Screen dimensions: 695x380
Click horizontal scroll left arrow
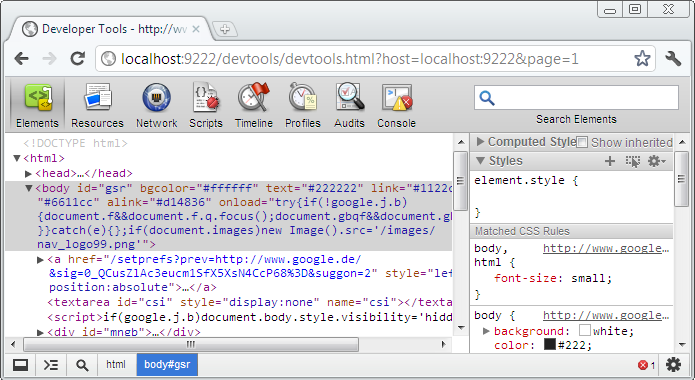pos(13,345)
